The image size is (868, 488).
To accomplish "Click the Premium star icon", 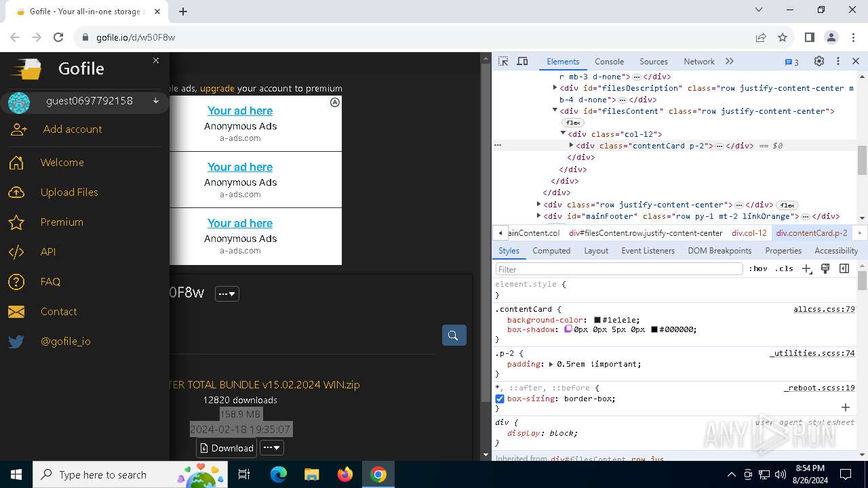I will [x=16, y=222].
